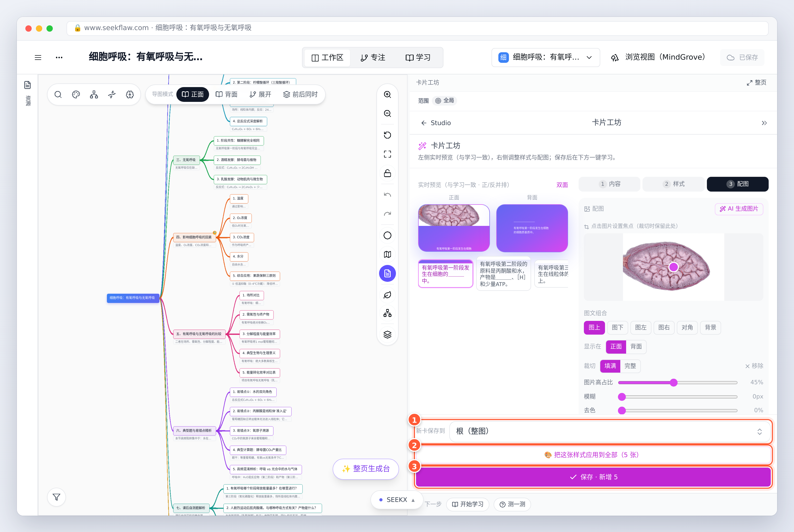Click the reset rotation icon
The image size is (794, 532).
387,135
